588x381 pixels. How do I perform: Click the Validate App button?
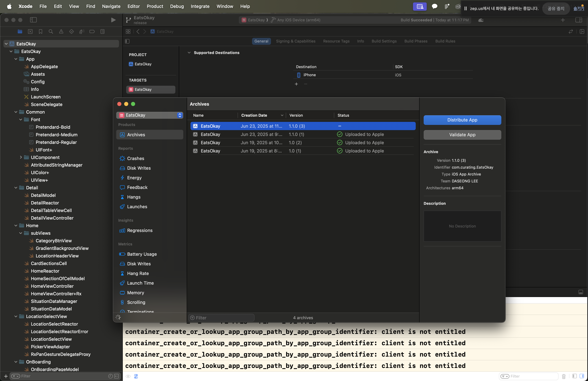[x=462, y=135]
